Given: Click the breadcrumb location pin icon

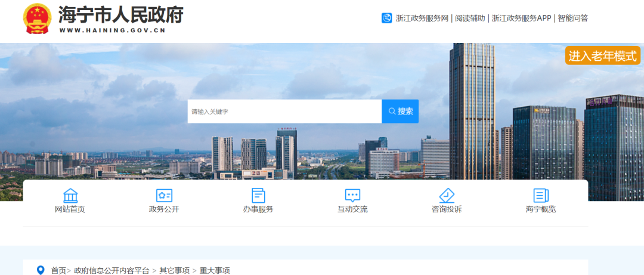Looking at the screenshot, I should click(41, 270).
